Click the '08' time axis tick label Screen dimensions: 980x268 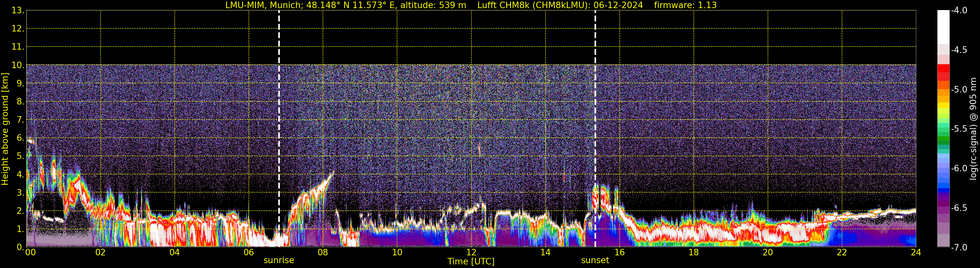click(323, 252)
